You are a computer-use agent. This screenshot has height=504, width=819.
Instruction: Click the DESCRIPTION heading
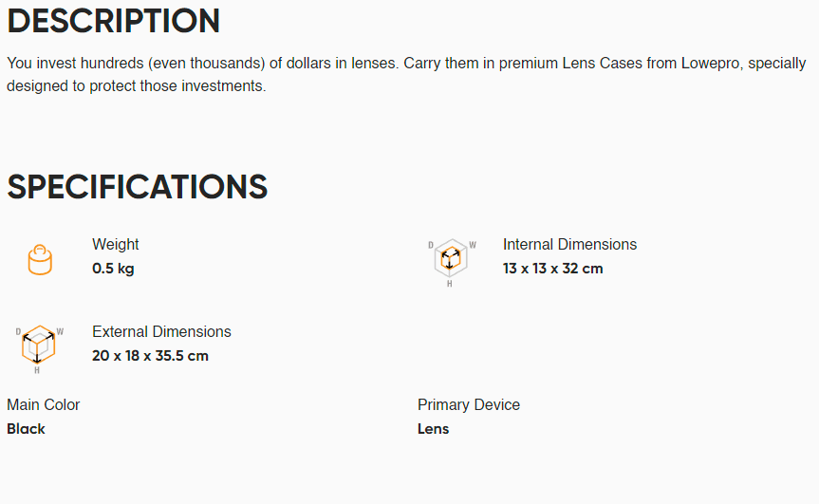[x=113, y=22]
